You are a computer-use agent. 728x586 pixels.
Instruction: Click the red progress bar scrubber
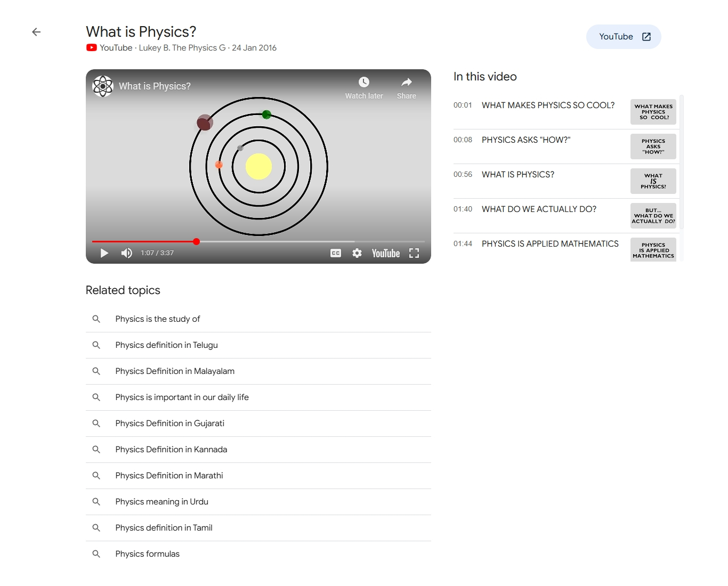pos(197,242)
